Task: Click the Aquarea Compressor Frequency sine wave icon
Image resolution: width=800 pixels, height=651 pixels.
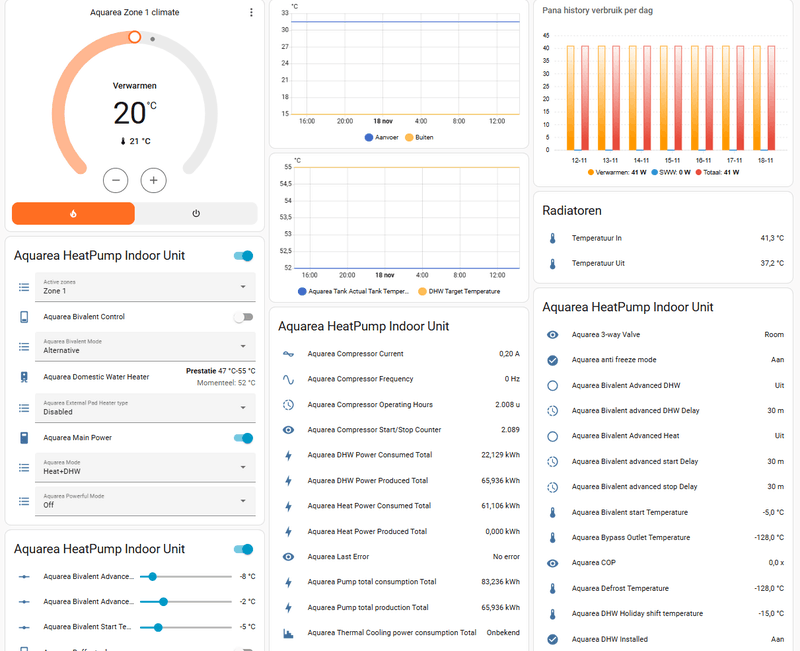Action: 288,379
